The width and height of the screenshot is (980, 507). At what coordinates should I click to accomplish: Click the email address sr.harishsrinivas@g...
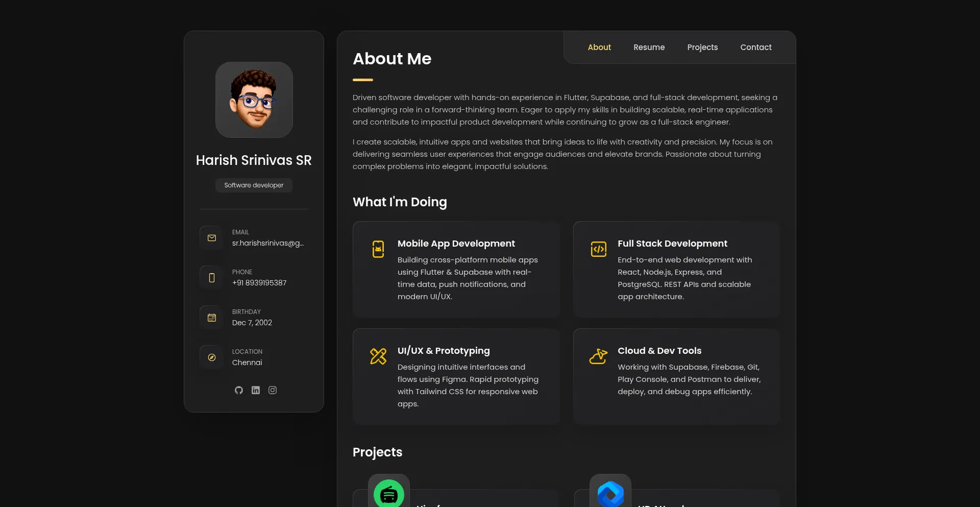(x=268, y=243)
